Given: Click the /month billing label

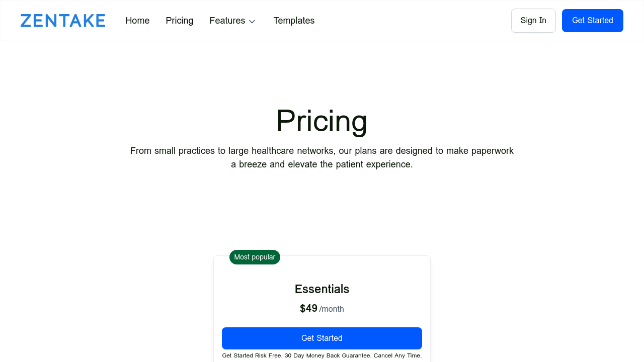Looking at the screenshot, I should pos(332,309).
